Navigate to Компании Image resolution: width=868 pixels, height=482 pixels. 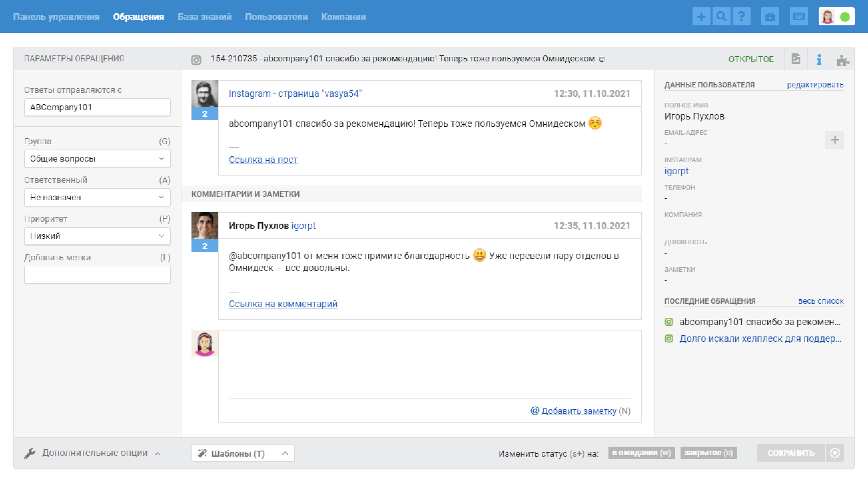click(343, 16)
